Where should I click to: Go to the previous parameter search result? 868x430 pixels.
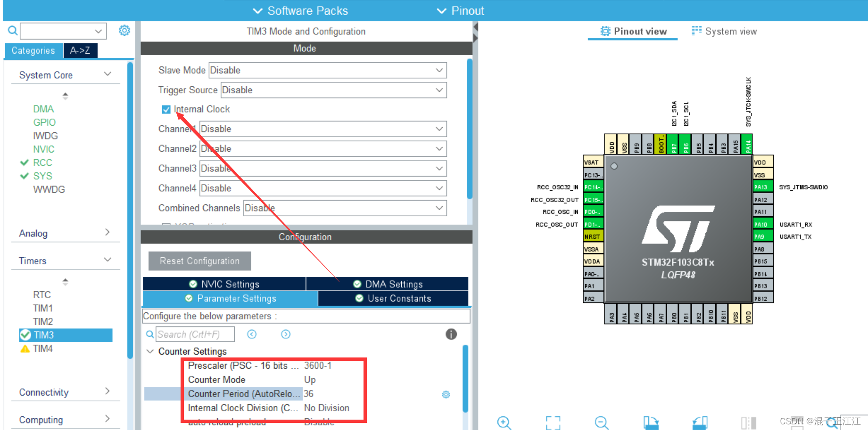(252, 334)
